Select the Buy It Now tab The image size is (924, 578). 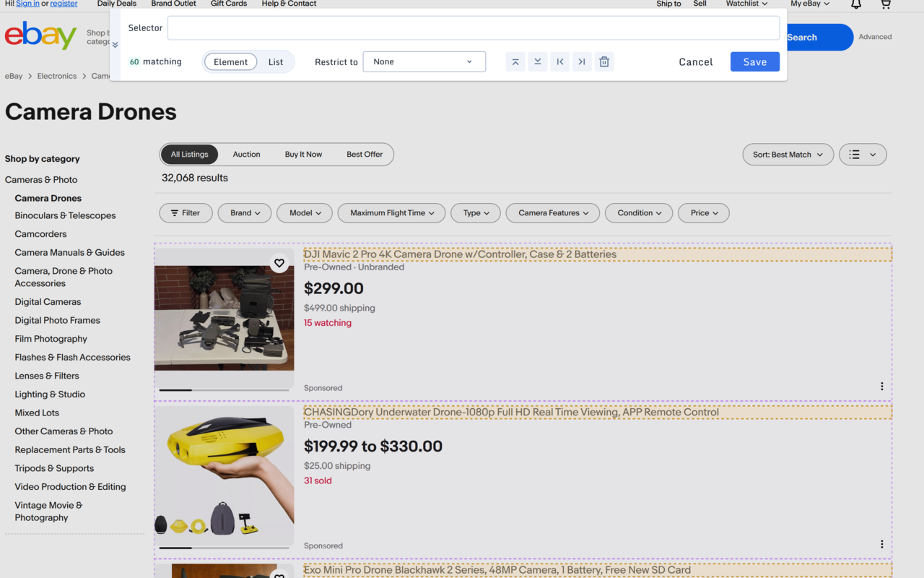click(x=303, y=155)
